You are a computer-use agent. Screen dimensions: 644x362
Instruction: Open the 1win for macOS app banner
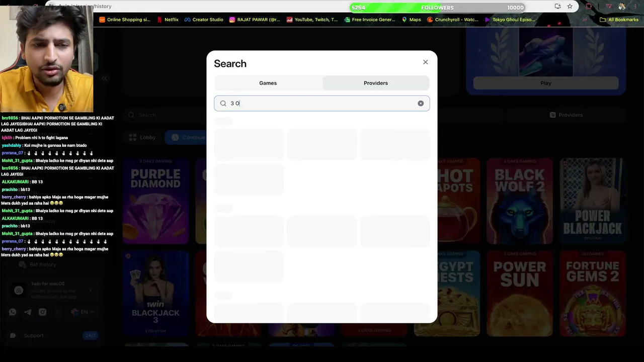[x=53, y=290]
